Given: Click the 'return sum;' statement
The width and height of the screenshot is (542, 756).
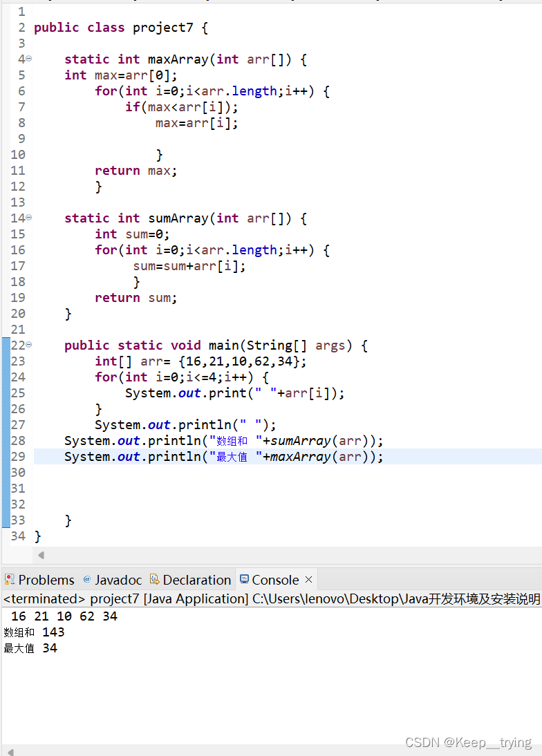Looking at the screenshot, I should click(136, 298).
